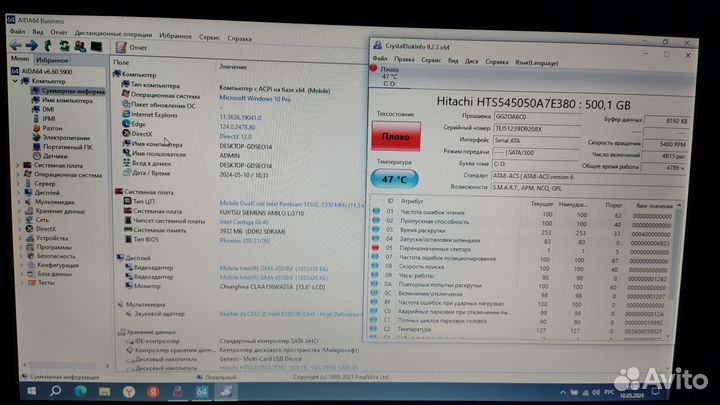The width and height of the screenshot is (720, 405).
Task: Open the Вид menu in CrystalDiskInfo
Action: coord(453,61)
